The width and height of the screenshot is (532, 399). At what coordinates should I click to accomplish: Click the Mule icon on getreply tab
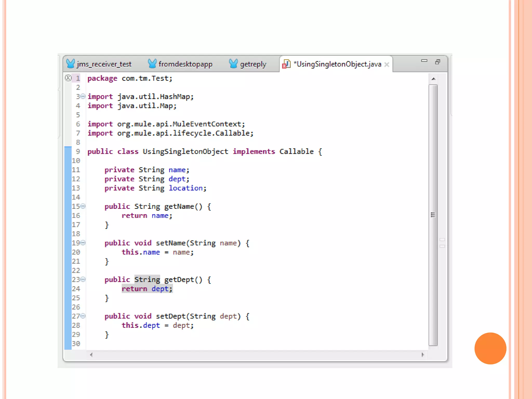click(x=233, y=64)
